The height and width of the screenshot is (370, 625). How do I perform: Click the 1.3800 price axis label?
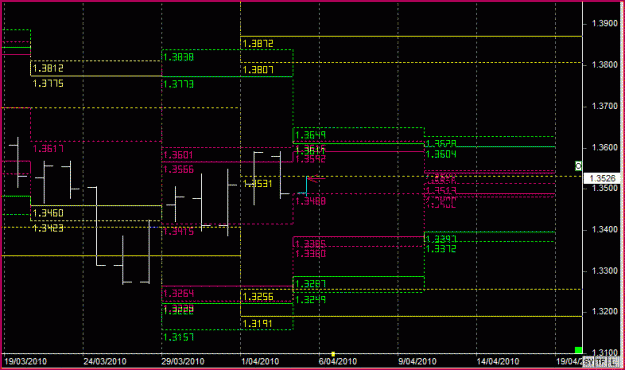[605, 65]
